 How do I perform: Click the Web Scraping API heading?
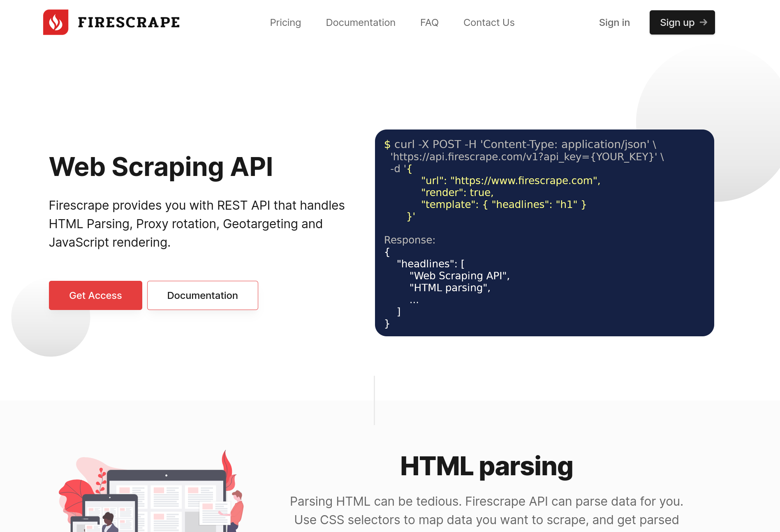161,167
